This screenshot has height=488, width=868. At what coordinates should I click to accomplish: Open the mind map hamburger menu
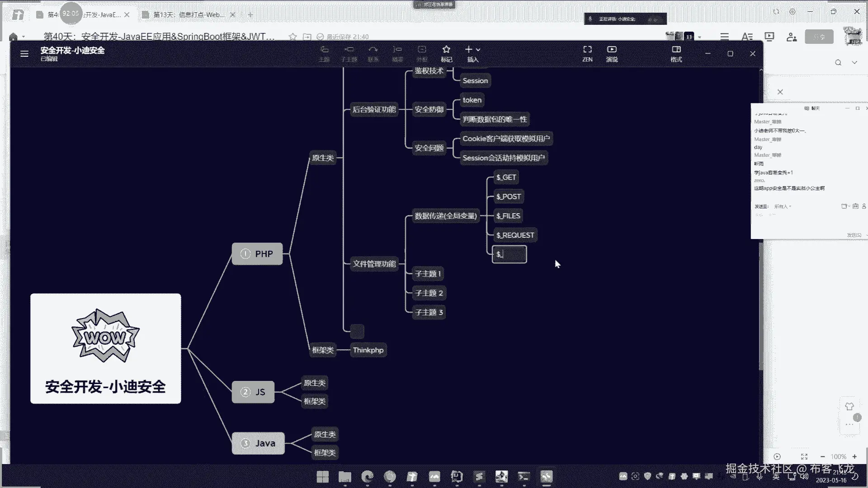(24, 54)
